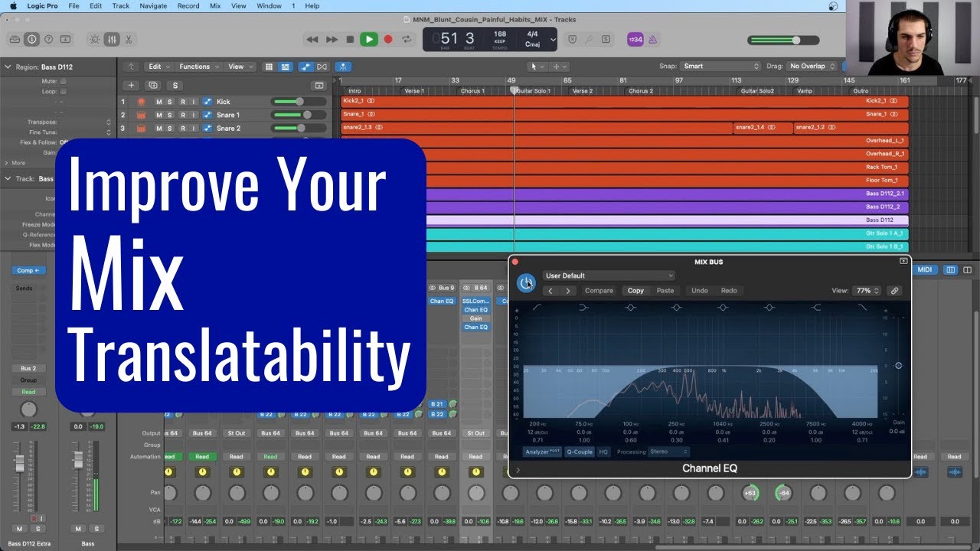Open the Library button in the control bar
Image resolution: width=980 pixels, height=551 pixels.
[15, 39]
